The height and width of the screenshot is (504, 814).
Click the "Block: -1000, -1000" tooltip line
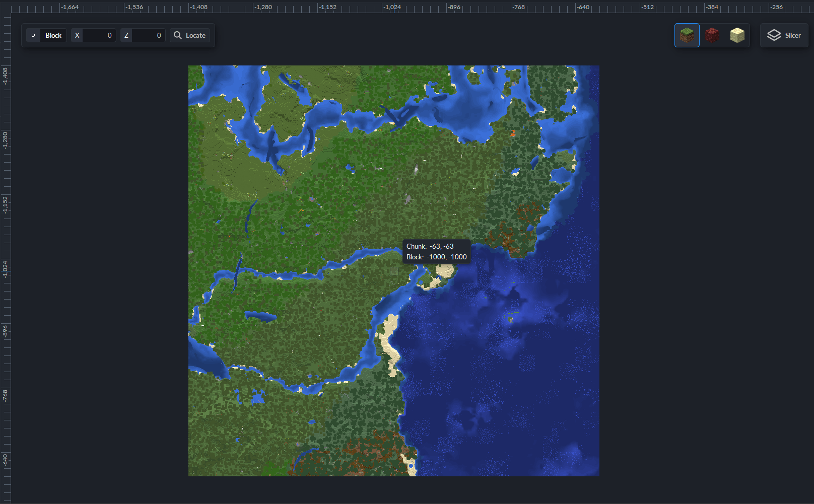pos(437,257)
